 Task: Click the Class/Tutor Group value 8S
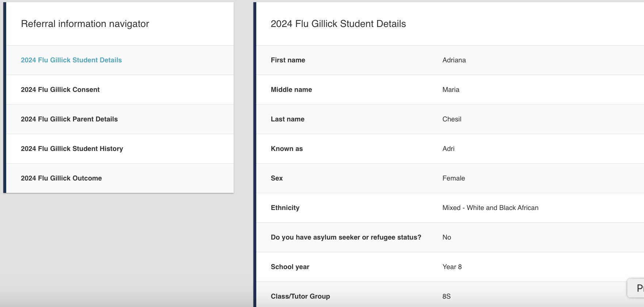click(x=446, y=296)
